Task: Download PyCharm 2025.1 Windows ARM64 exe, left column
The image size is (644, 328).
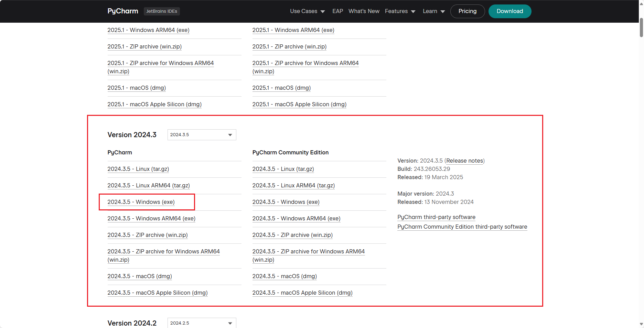Action: [x=148, y=30]
